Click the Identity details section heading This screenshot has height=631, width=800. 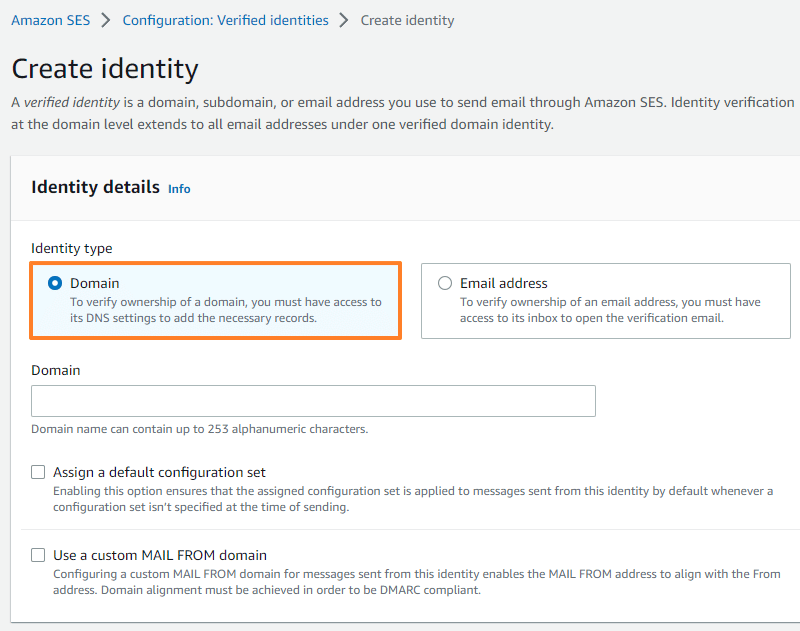tap(95, 187)
